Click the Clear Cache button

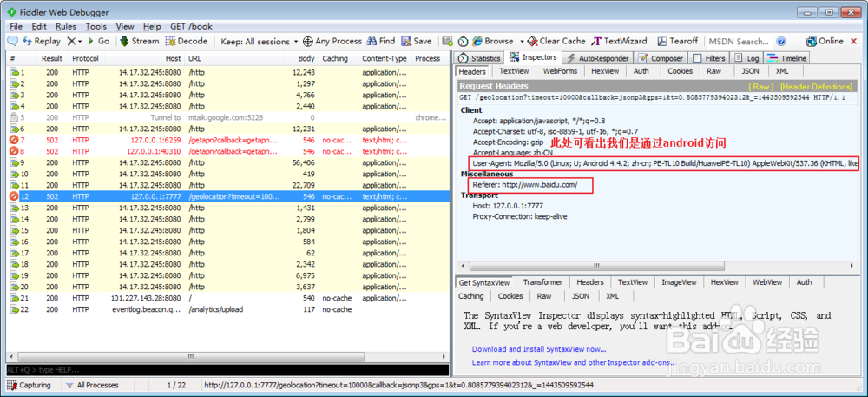556,41
